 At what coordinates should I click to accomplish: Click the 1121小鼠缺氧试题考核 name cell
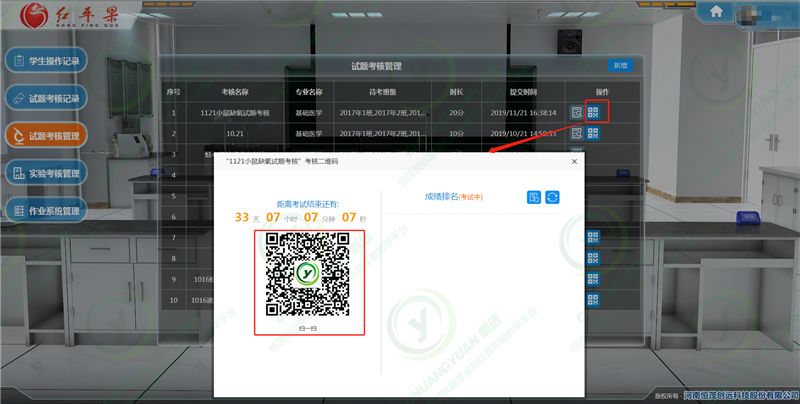235,113
